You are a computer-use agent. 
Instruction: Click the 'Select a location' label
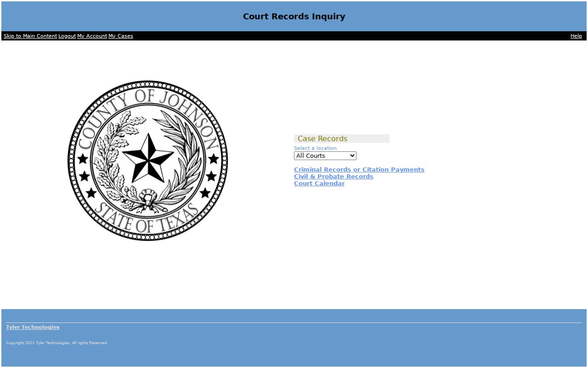pos(315,148)
